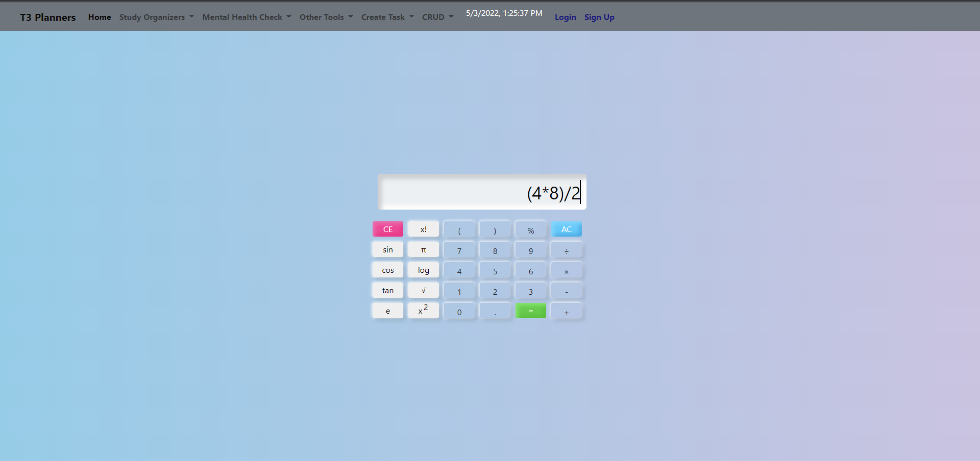Image resolution: width=980 pixels, height=461 pixels.
Task: Clear all with the AC button
Action: (566, 229)
